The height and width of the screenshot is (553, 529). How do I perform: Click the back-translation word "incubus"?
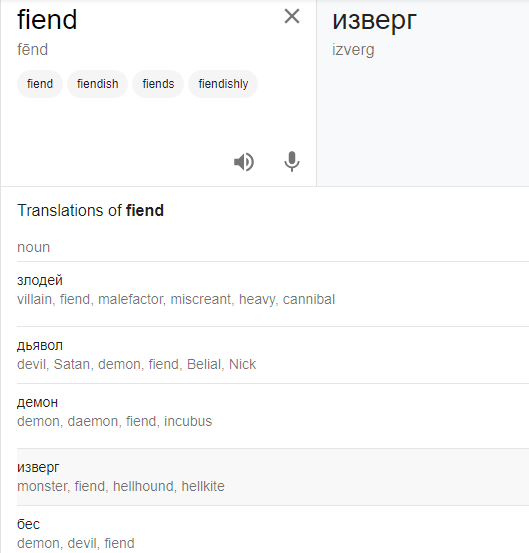[188, 421]
